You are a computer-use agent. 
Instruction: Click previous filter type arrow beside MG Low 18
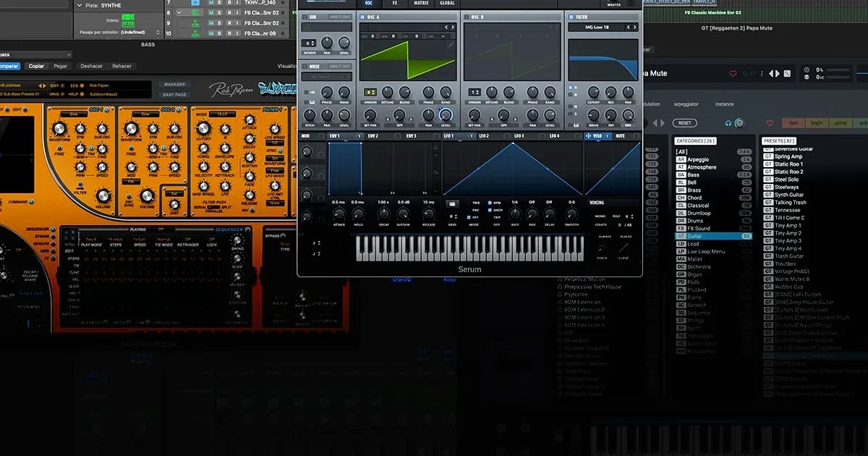click(x=627, y=28)
